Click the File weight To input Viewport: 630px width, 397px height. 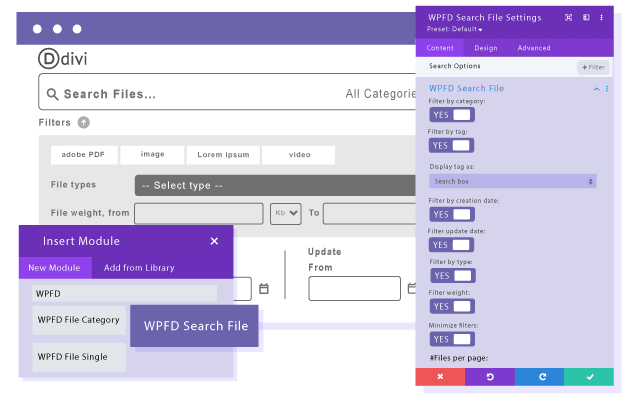[369, 213]
